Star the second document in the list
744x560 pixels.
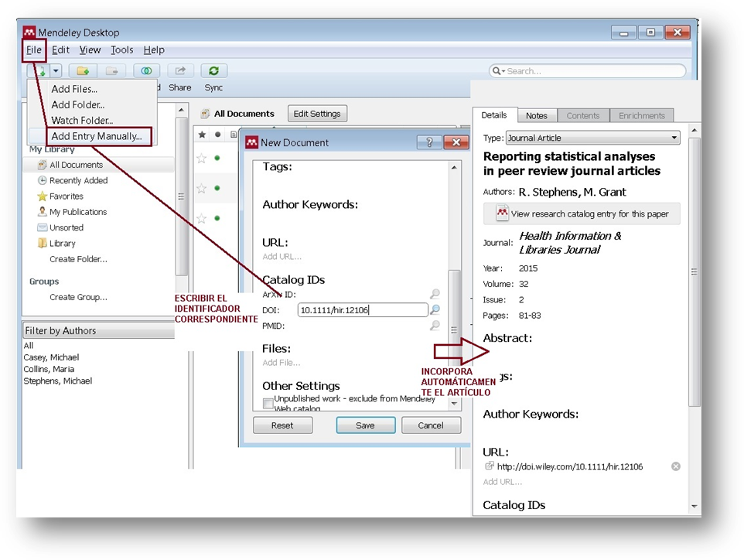pos(202,188)
